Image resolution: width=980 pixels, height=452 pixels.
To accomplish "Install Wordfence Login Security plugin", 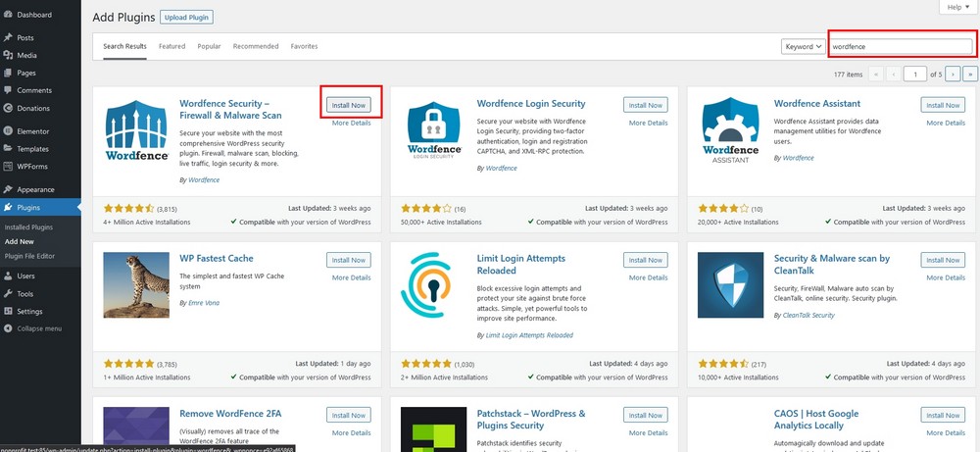I will click(646, 105).
